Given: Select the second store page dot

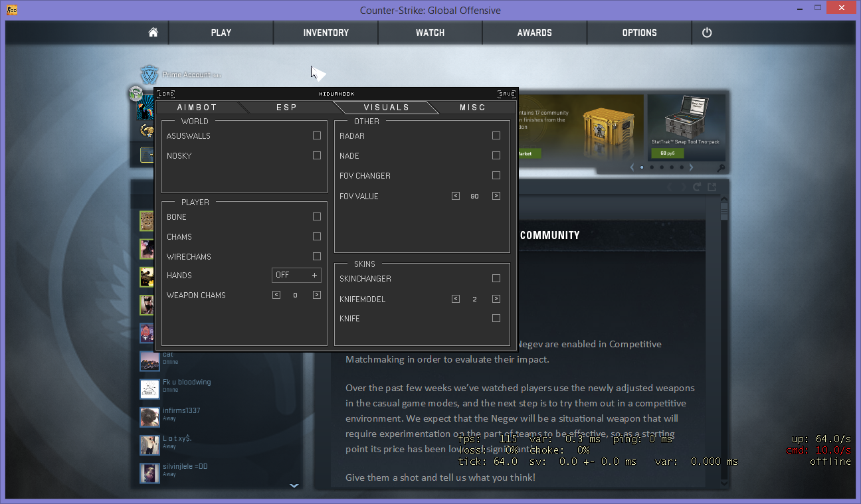Looking at the screenshot, I should coord(652,167).
